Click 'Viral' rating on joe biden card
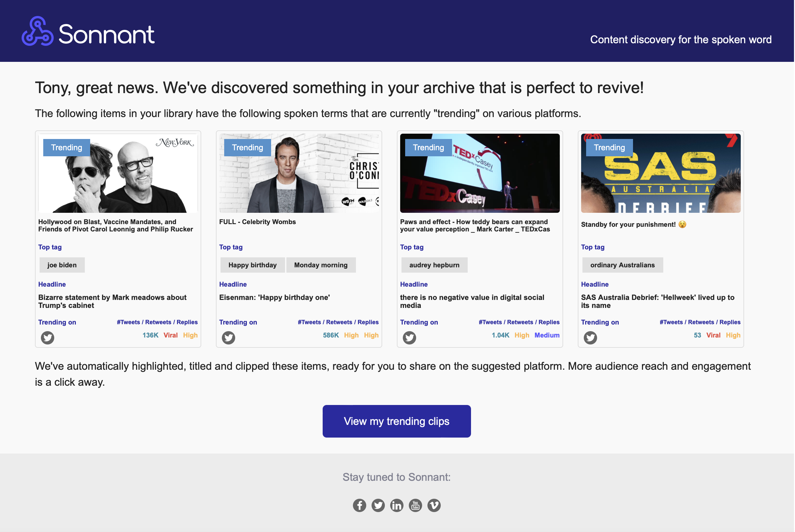 (171, 335)
